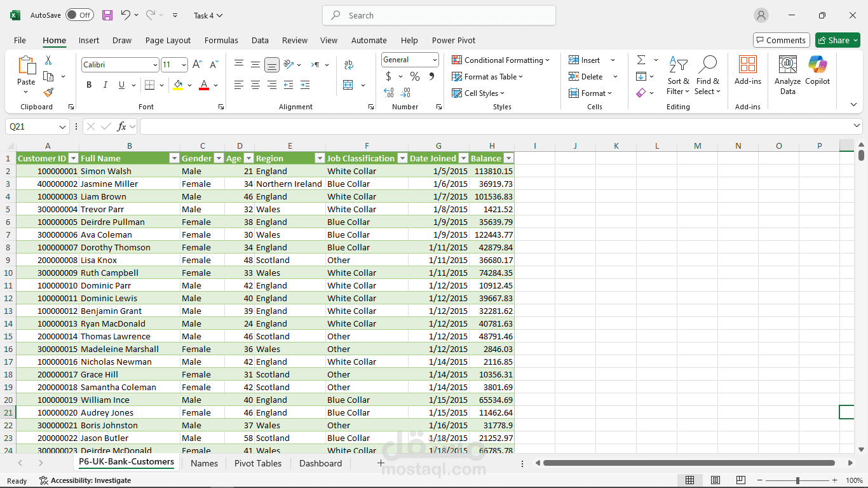Image resolution: width=868 pixels, height=488 pixels.
Task: Open the Power Pivot ribbon tab
Action: [x=454, y=40]
